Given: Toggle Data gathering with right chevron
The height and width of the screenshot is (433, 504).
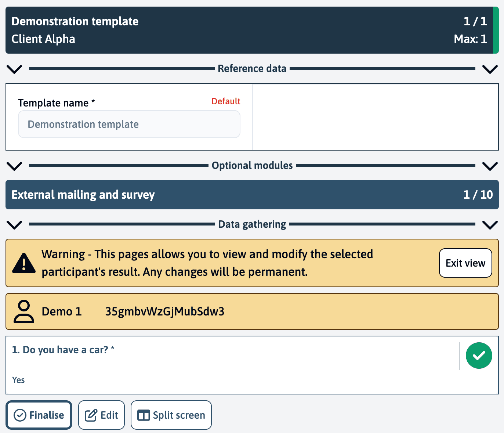Looking at the screenshot, I should click(490, 224).
